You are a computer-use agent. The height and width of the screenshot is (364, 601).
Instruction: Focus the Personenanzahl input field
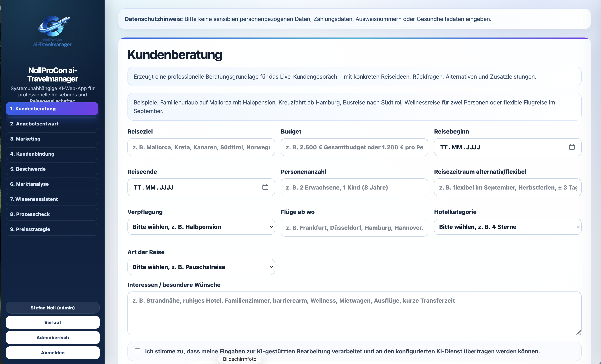point(354,188)
